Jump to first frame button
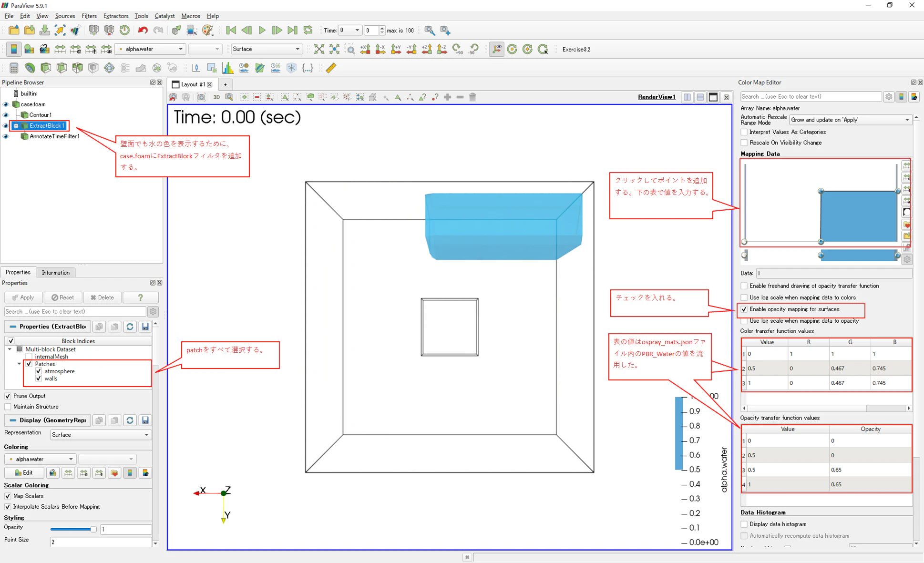The width and height of the screenshot is (924, 563). [231, 30]
